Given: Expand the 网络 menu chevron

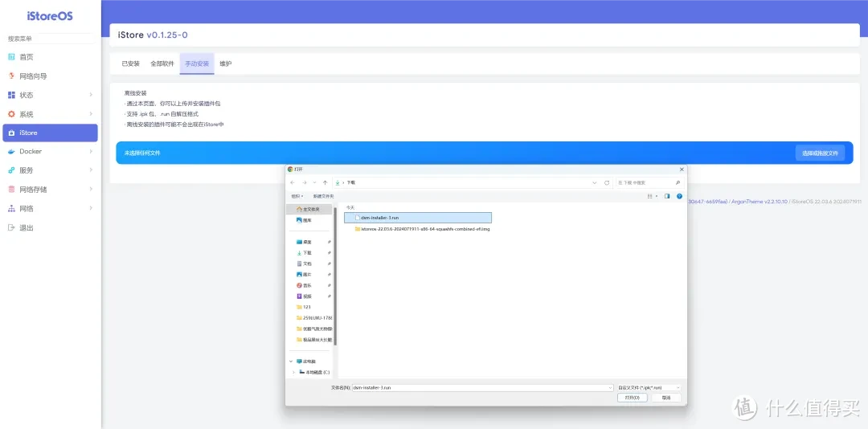Looking at the screenshot, I should (x=91, y=209).
